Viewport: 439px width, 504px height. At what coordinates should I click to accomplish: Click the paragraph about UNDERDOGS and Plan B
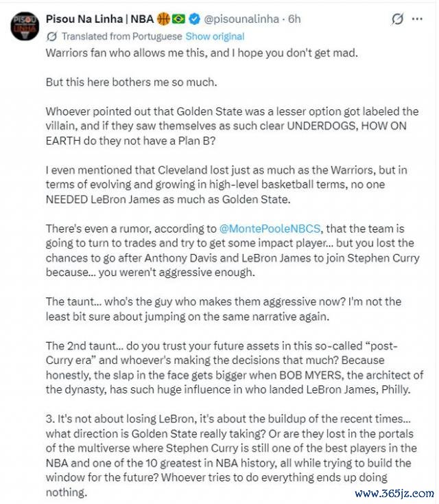click(232, 126)
